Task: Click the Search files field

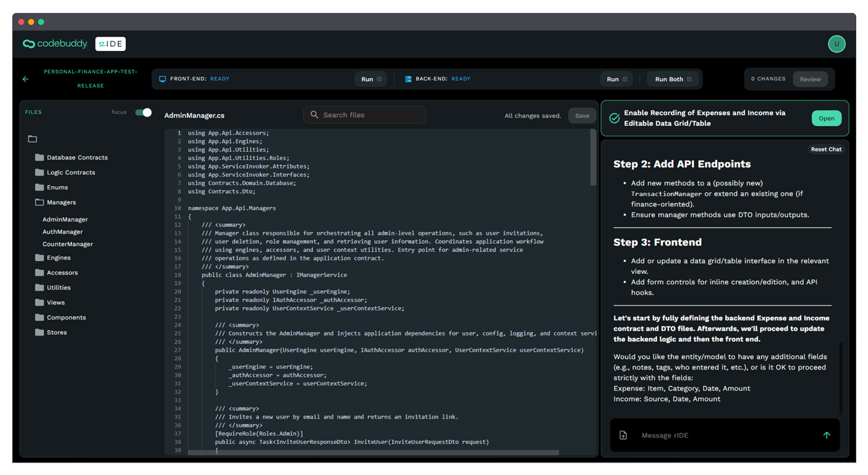Action: [365, 115]
